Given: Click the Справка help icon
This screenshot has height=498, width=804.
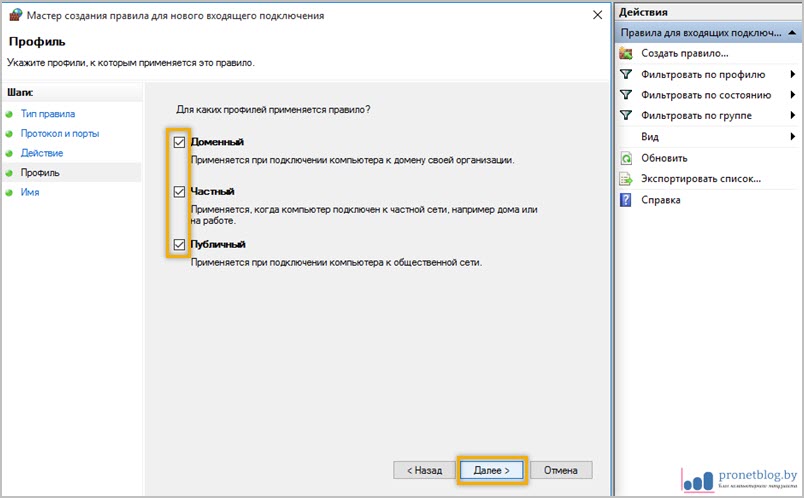Looking at the screenshot, I should point(626,200).
